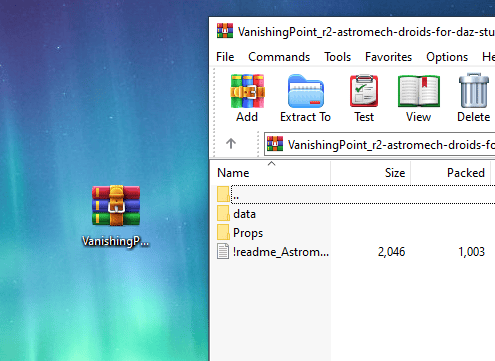Click the size value '2,046'
The image size is (495, 361).
(x=391, y=252)
